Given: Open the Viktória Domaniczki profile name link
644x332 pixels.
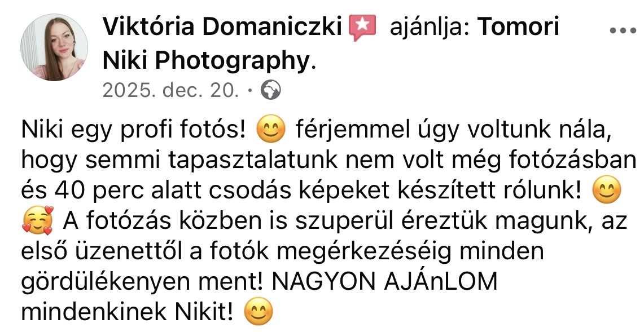Looking at the screenshot, I should coord(222,26).
